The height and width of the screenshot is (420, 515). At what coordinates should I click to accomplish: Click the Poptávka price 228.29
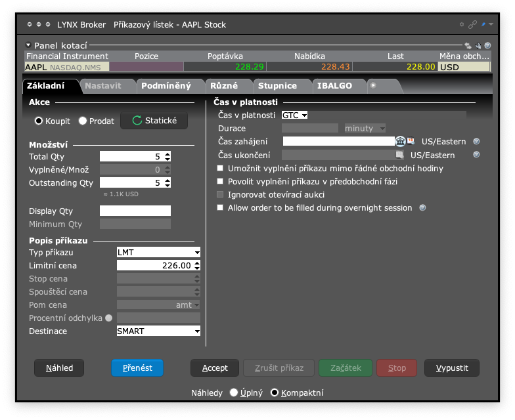pos(250,67)
